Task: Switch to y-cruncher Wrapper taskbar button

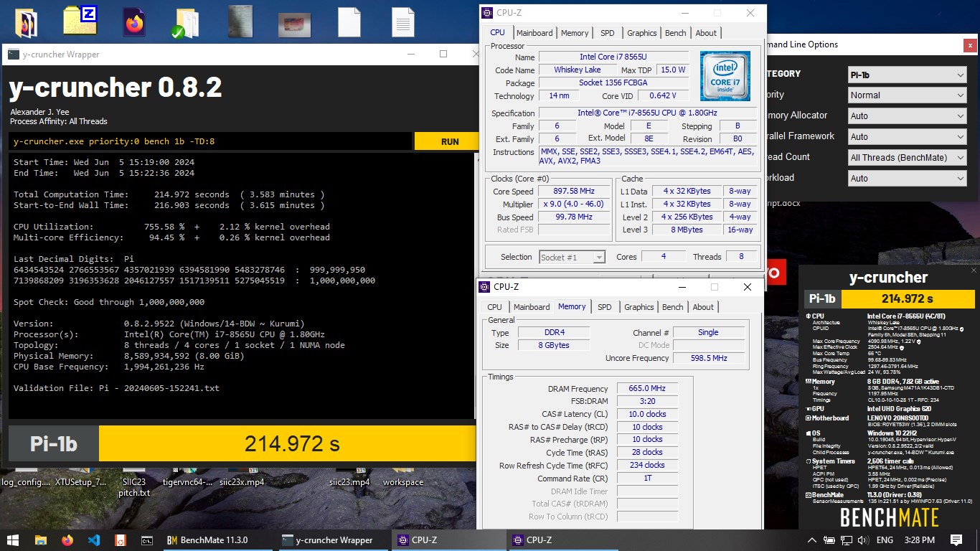Action: [x=334, y=540]
